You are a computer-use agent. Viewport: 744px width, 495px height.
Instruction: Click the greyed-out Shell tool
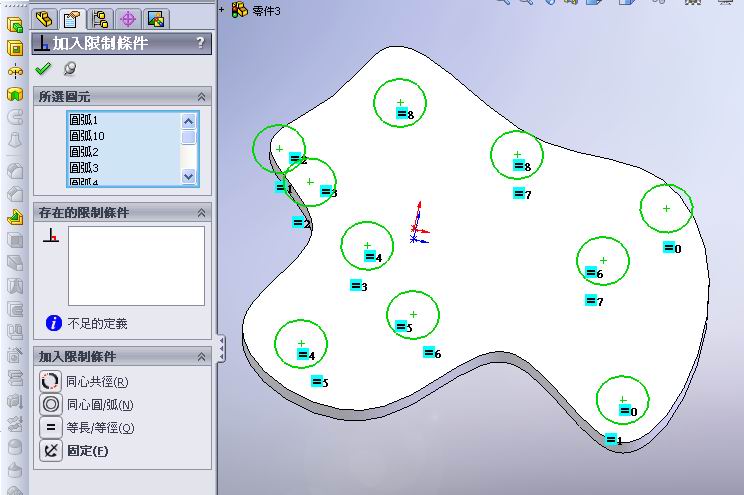(15, 241)
